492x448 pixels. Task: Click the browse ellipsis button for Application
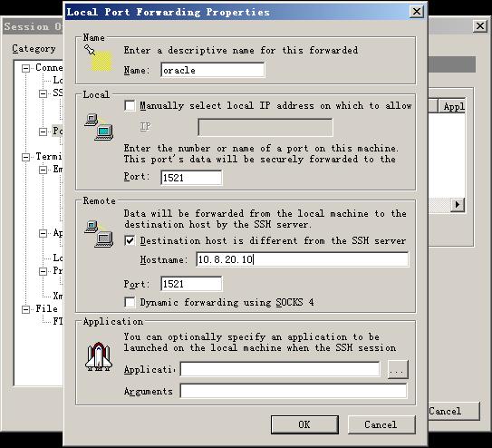point(398,369)
